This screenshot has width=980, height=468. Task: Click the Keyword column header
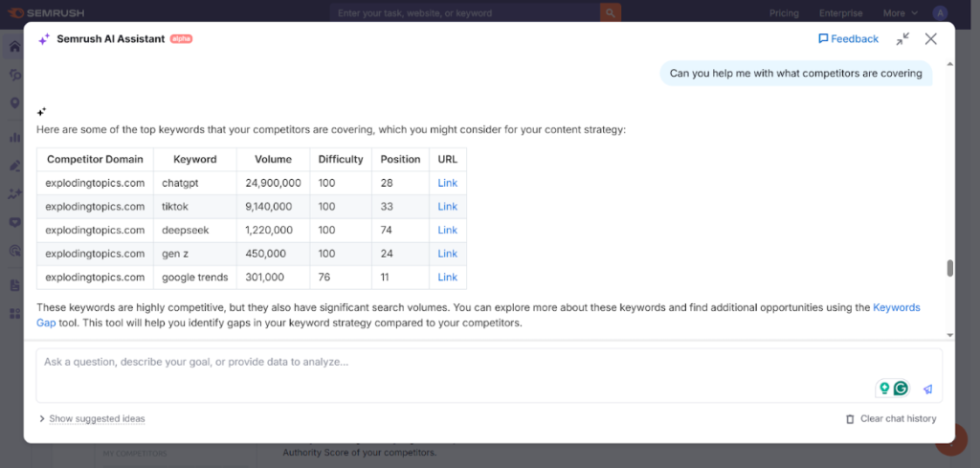point(195,159)
